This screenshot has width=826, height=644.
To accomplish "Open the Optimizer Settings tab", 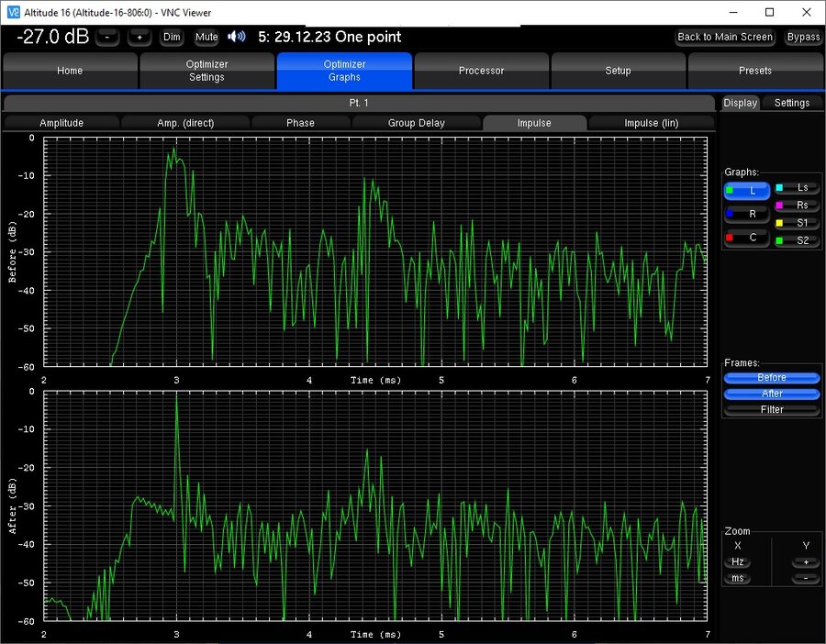I will (x=207, y=71).
